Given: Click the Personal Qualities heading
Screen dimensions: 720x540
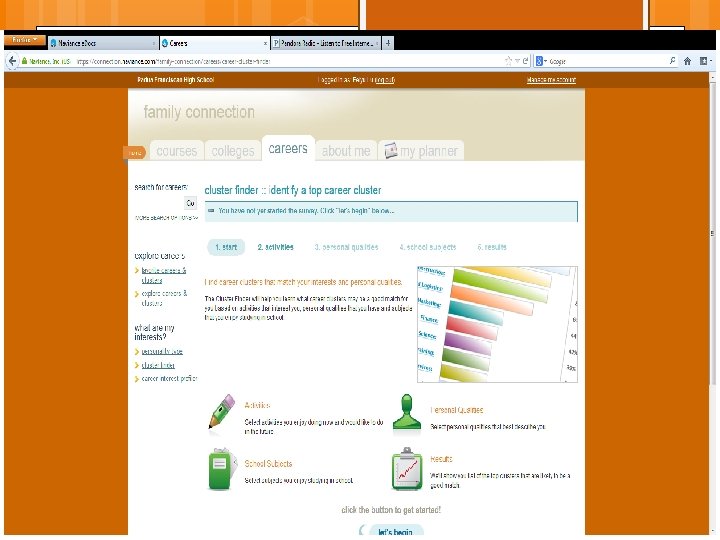Looking at the screenshot, I should pyautogui.click(x=457, y=410).
